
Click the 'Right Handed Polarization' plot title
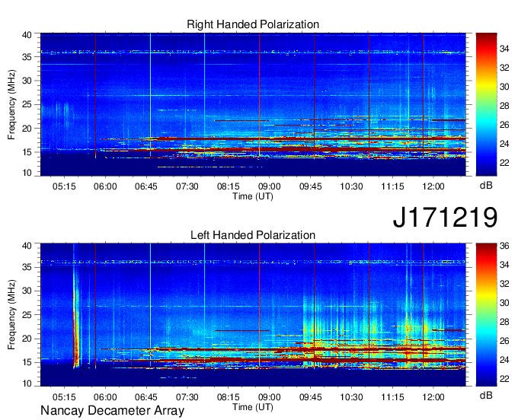click(x=253, y=24)
